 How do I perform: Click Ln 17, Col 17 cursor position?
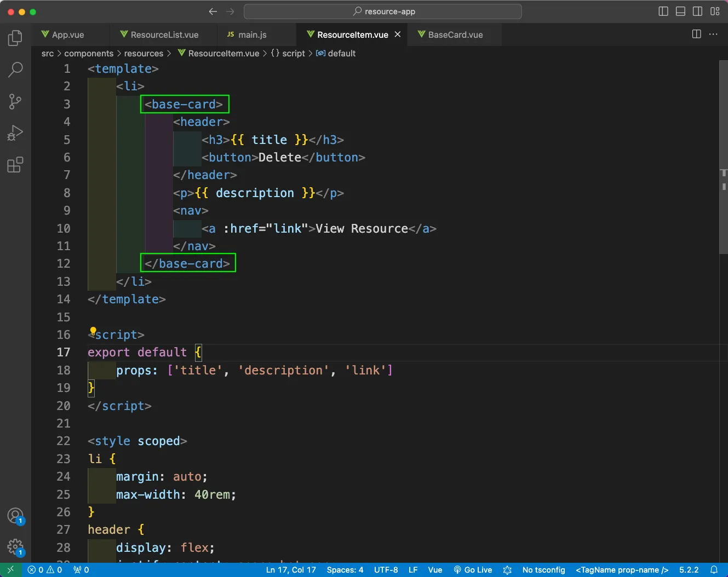click(291, 570)
